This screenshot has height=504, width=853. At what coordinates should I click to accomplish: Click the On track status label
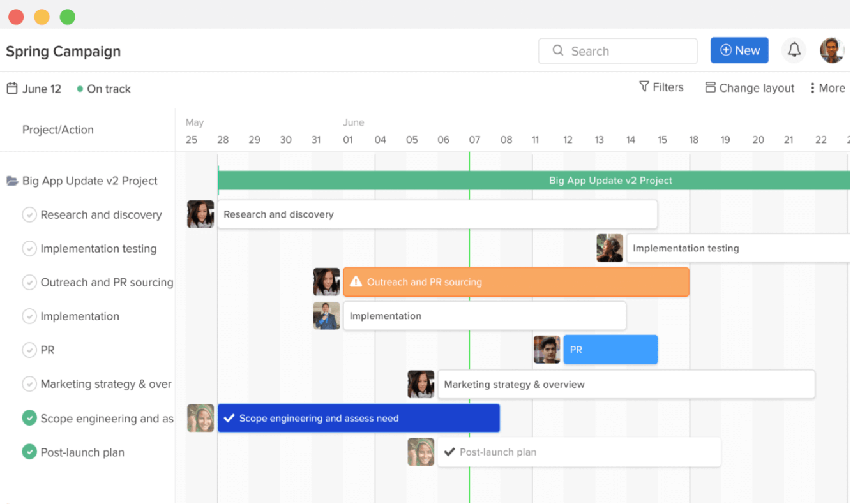coord(109,89)
